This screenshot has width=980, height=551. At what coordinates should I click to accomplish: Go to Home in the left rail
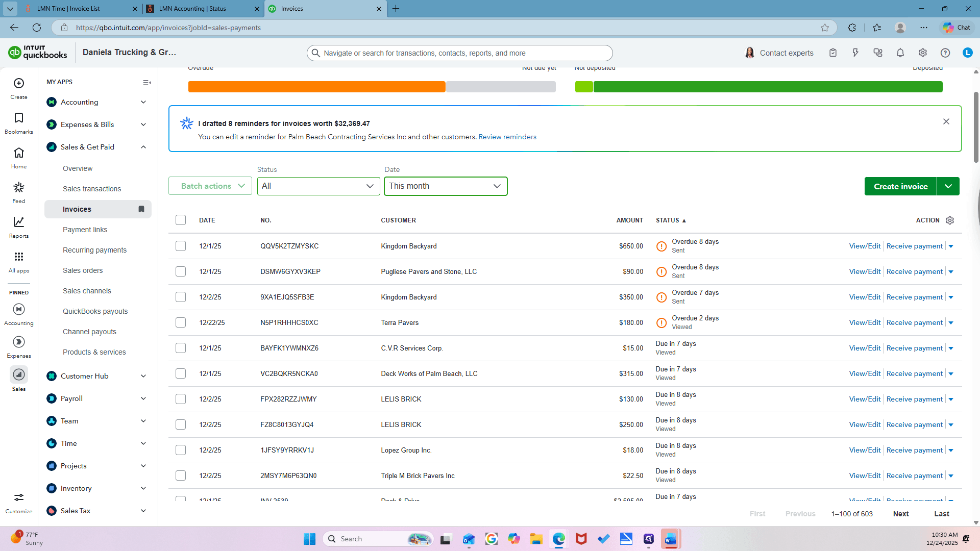[x=19, y=158]
